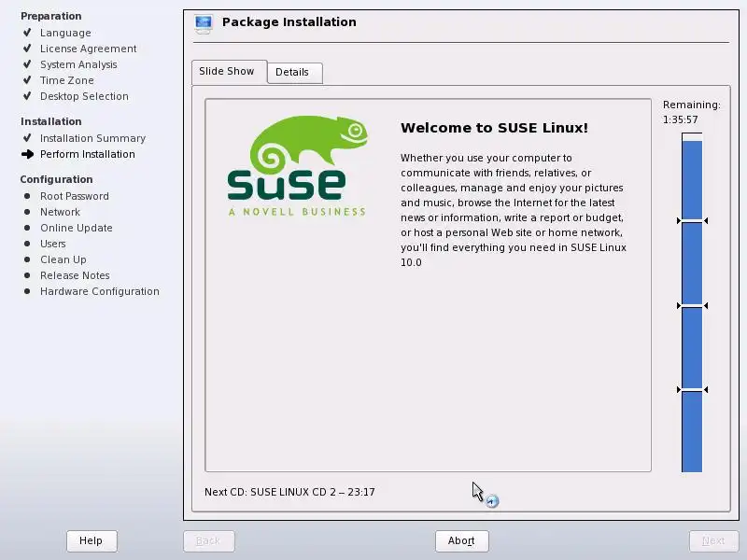
Task: Click the Root Password step label
Action: click(x=75, y=196)
